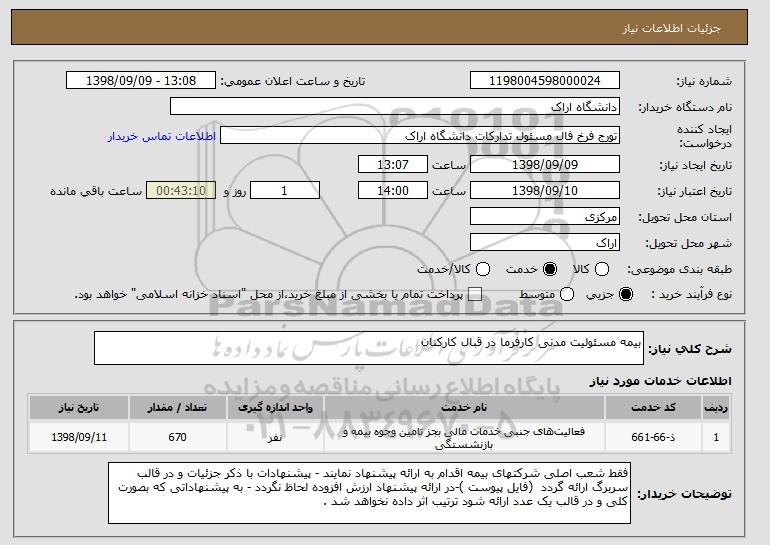Screen dimensions: 770x545
Task: Click the validity date field 1398/09/10
Action: coord(545,191)
